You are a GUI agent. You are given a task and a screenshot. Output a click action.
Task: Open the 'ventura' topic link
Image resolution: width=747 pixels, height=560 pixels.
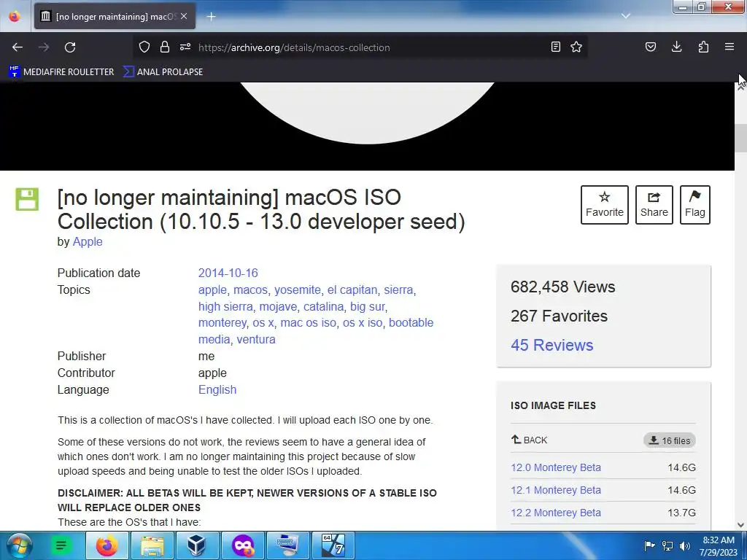coord(256,340)
